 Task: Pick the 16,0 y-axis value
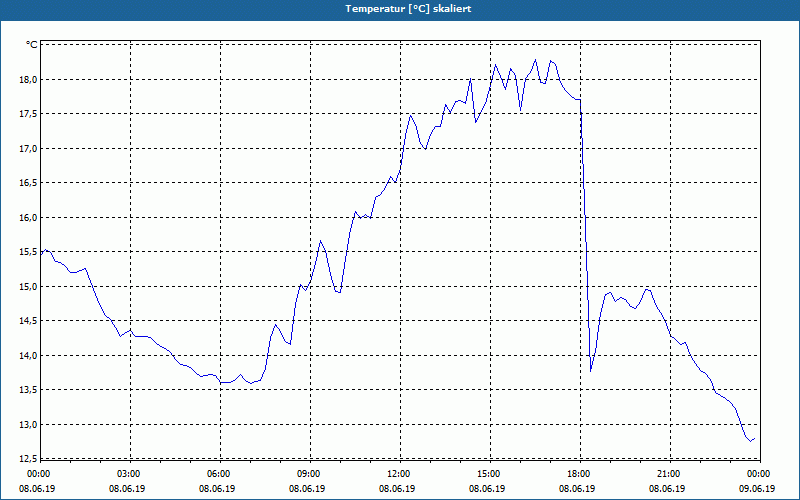click(29, 217)
